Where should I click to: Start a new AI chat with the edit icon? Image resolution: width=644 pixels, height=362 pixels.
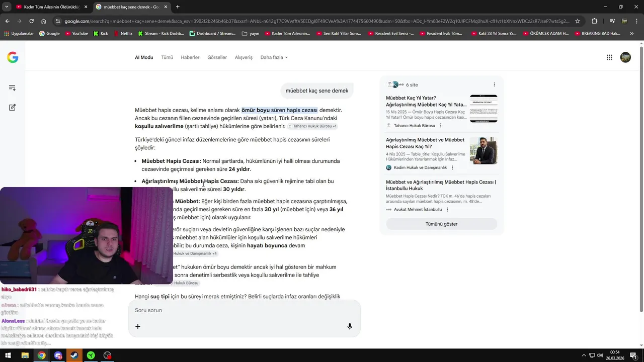coord(12,107)
